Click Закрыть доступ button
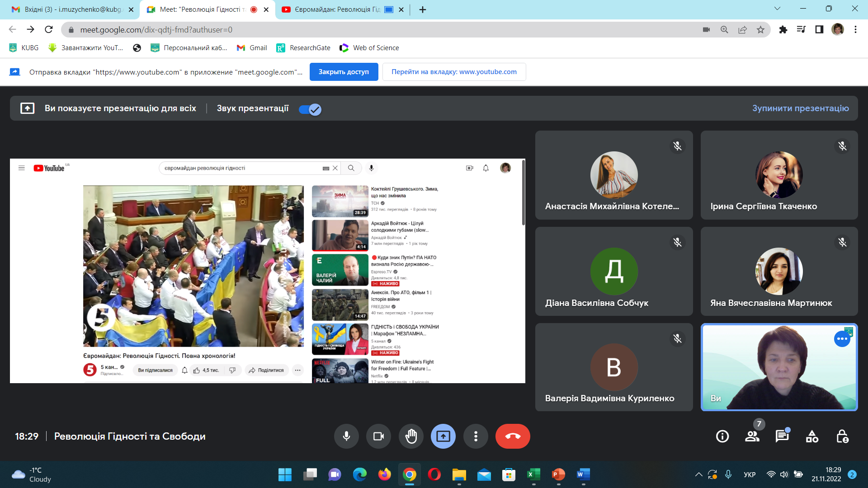 pos(344,72)
